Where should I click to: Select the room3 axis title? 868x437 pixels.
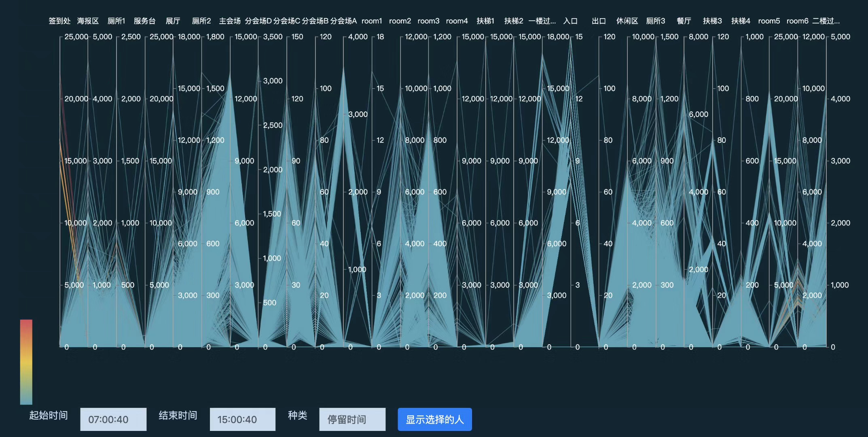tap(428, 21)
